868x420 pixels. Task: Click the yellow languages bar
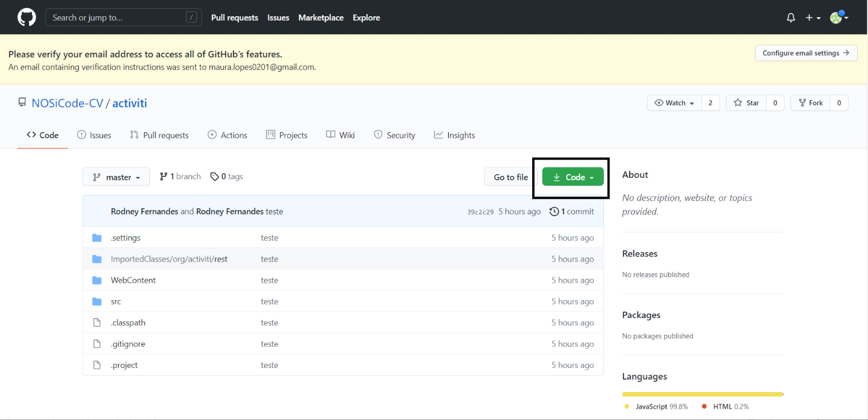tap(702, 394)
